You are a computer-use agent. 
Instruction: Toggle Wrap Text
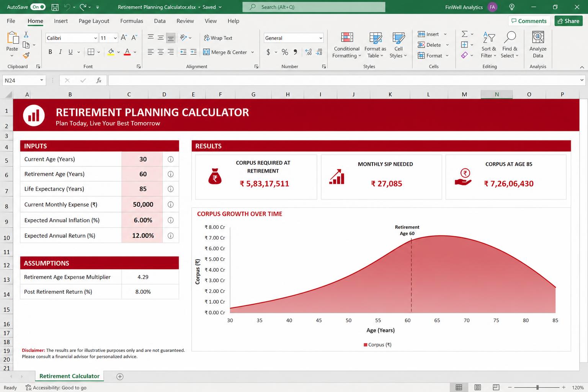(218, 38)
